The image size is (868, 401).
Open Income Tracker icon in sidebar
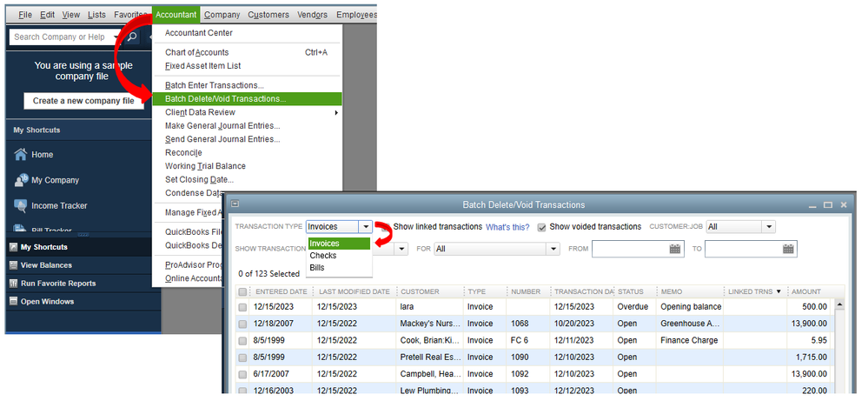click(21, 205)
